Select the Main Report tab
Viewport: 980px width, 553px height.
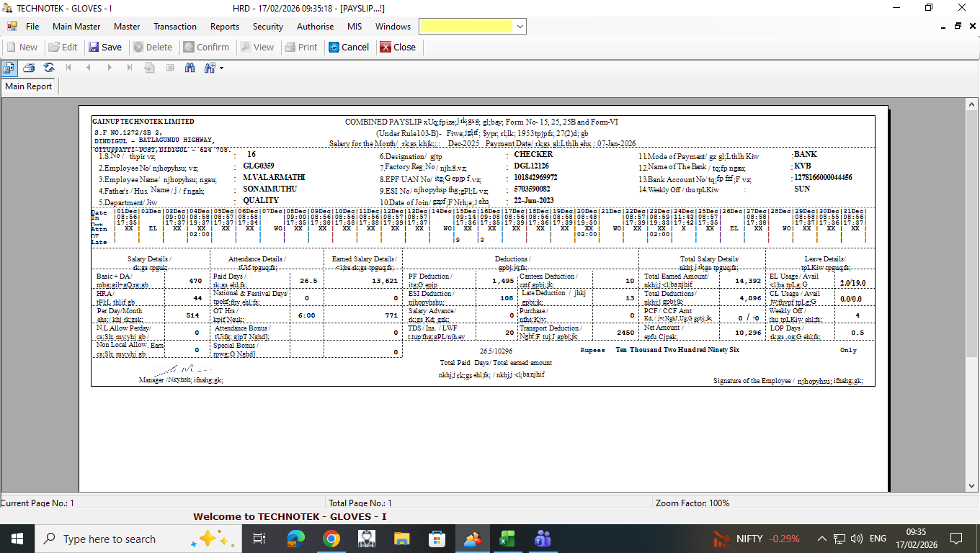pos(29,86)
